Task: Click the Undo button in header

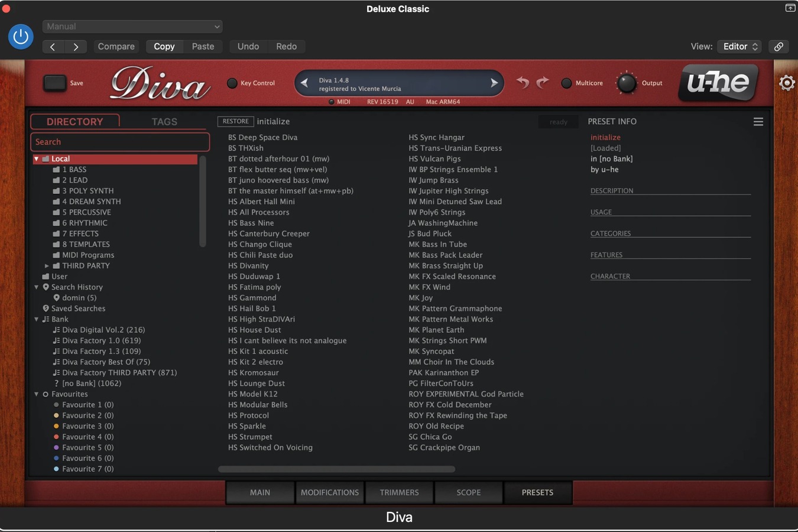Action: (248, 47)
